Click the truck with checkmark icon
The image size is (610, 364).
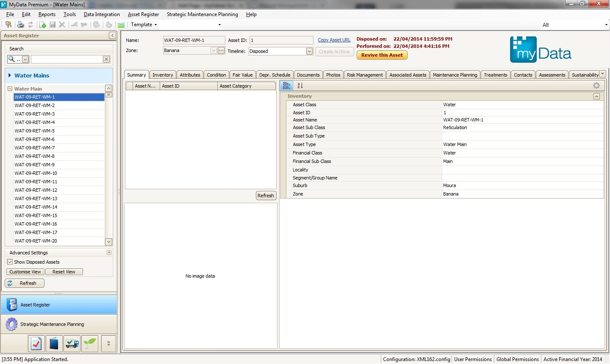point(72,343)
